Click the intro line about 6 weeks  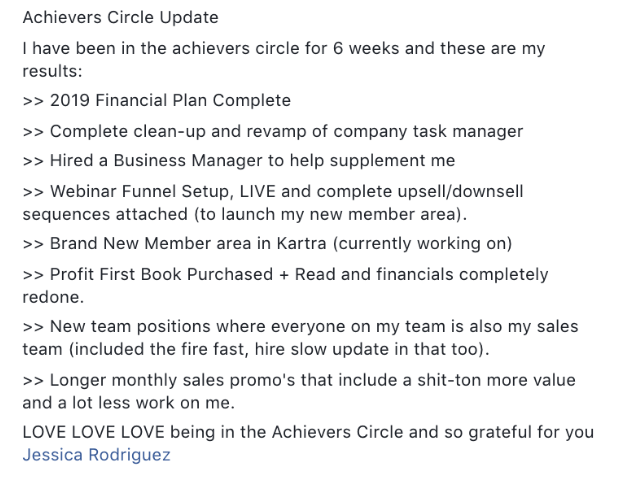point(283,48)
